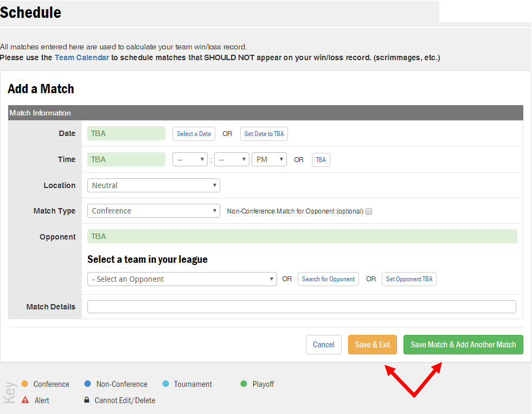Enable Non-Conference Match for Opponent checkbox
The height and width of the screenshot is (414, 532).
(369, 211)
